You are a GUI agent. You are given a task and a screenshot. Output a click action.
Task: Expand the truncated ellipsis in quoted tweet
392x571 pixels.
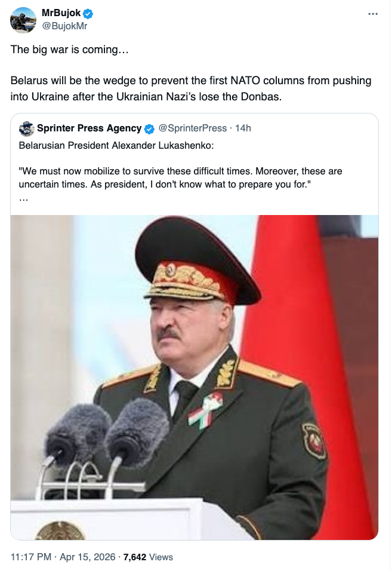(x=23, y=199)
